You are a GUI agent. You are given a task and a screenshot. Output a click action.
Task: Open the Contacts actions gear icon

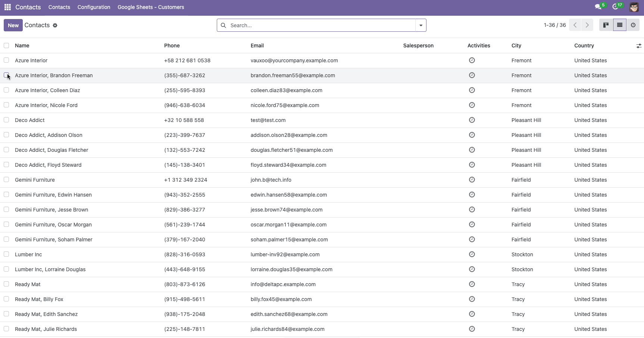[55, 25]
